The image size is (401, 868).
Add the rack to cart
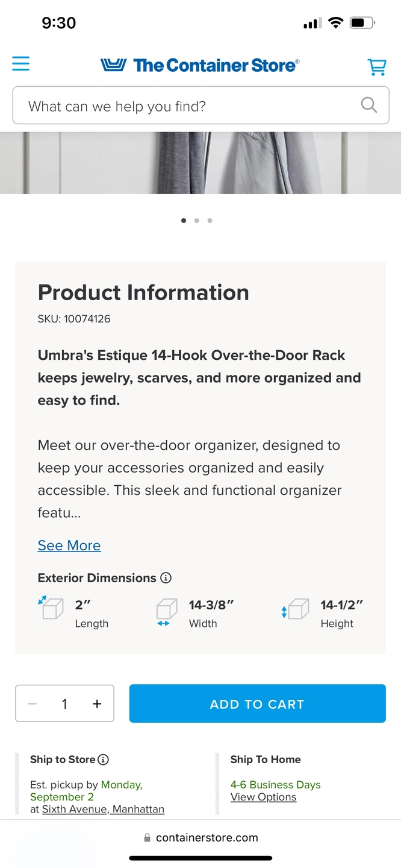(x=257, y=703)
